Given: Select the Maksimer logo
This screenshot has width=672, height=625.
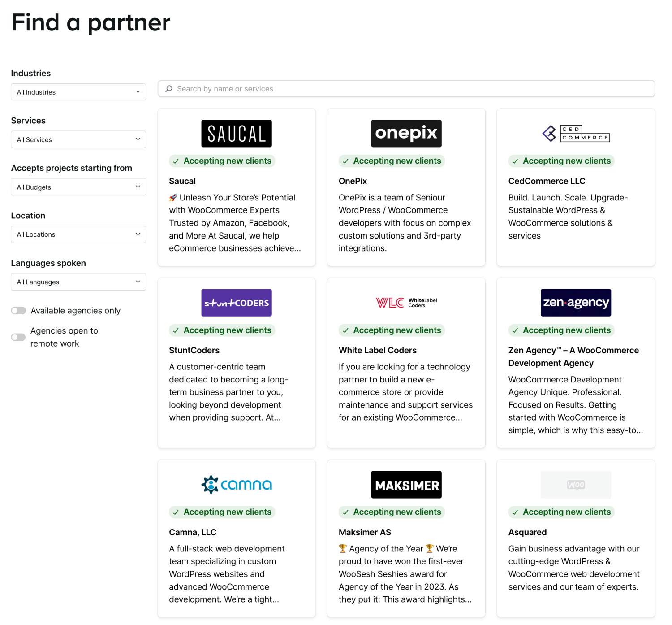Looking at the screenshot, I should pos(406,485).
